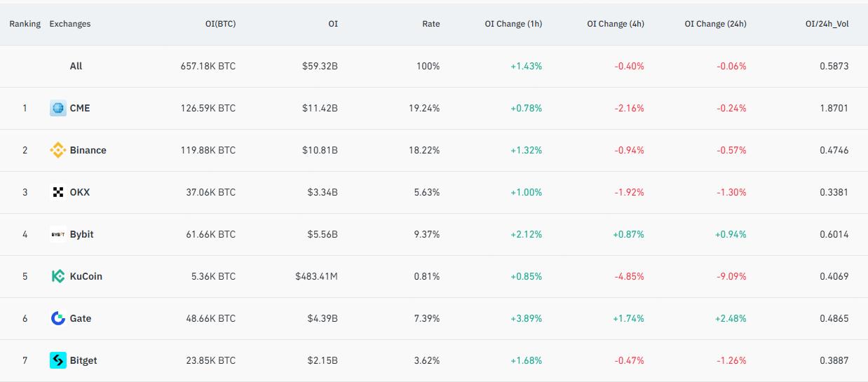Click the CME exchange logo icon
Viewport: 868px width, 382px height.
(x=58, y=108)
